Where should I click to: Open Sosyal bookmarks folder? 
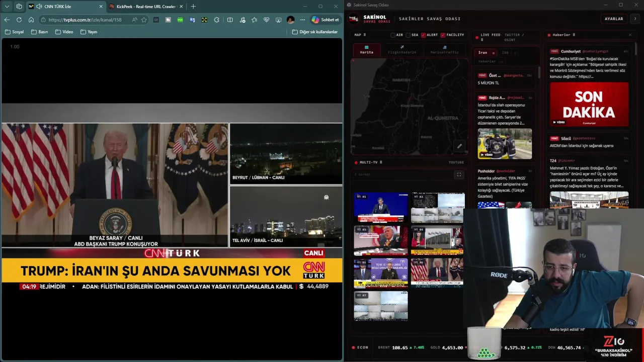point(14,32)
